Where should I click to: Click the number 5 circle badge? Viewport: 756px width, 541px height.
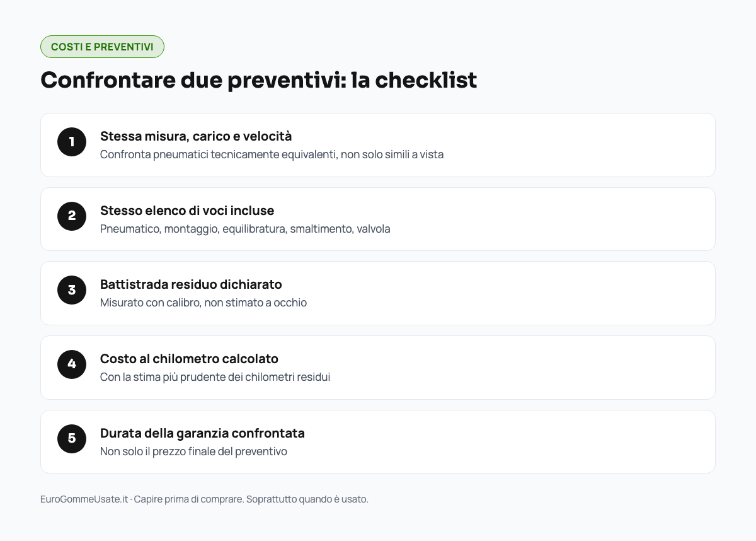[72, 438]
